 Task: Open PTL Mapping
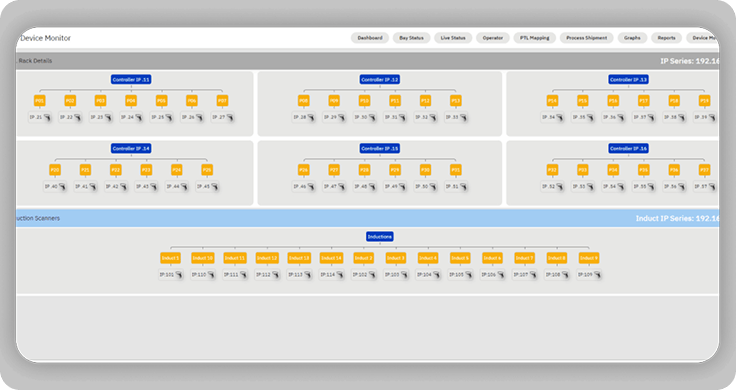[x=535, y=38]
